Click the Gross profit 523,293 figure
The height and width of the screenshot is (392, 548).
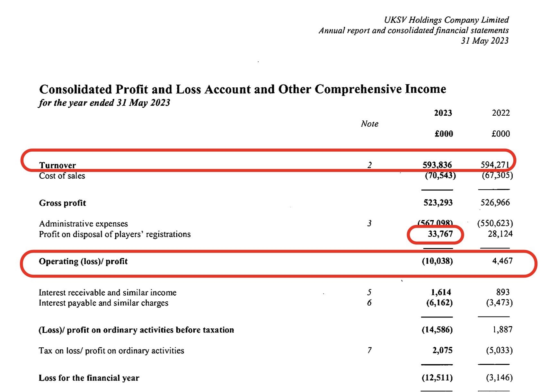coord(438,202)
